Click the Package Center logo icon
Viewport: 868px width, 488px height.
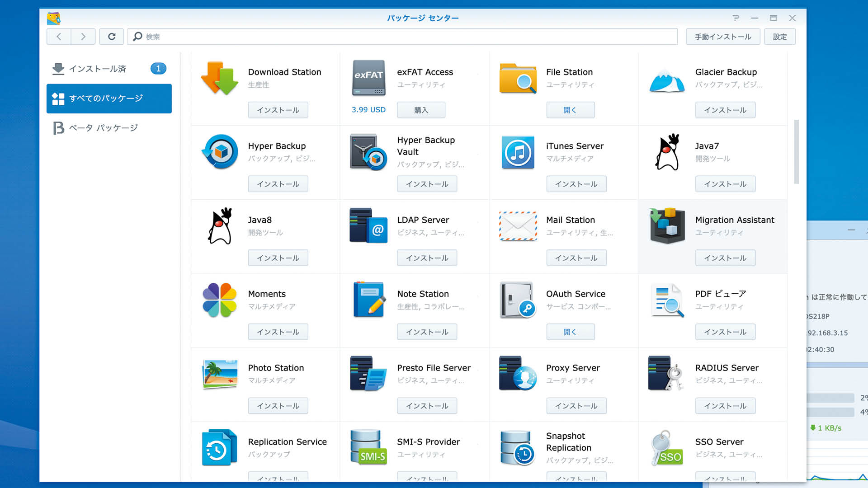click(54, 19)
